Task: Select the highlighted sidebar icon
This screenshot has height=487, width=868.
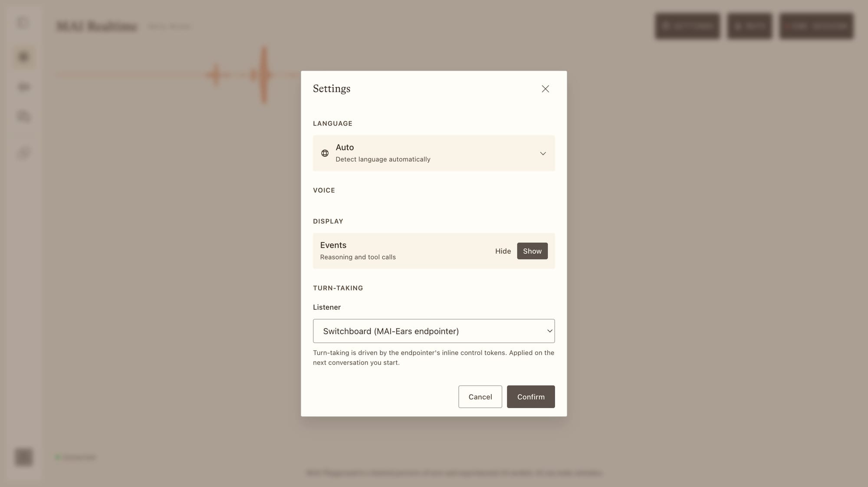Action: [x=24, y=57]
